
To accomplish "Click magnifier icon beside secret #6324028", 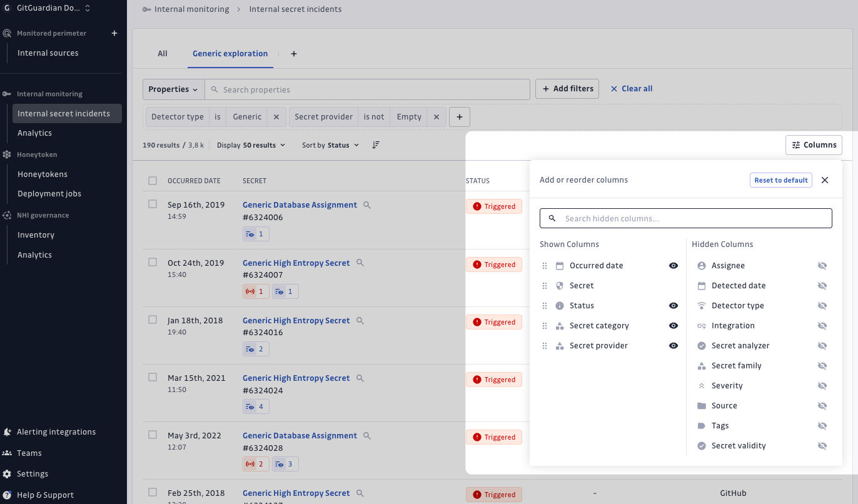I will coord(367,436).
